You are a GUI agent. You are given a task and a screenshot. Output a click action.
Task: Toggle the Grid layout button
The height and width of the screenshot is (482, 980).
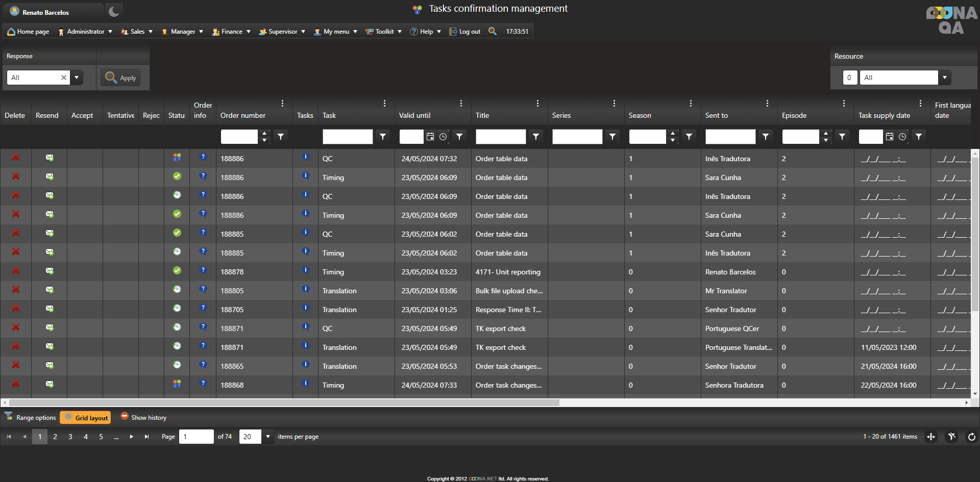[x=85, y=418]
